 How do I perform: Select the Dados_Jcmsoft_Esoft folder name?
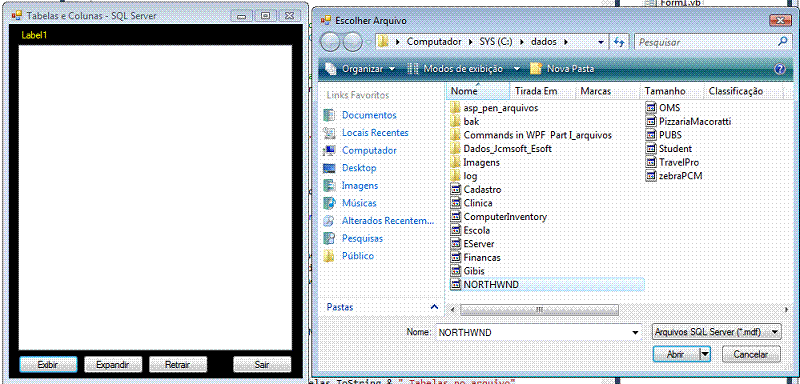click(x=508, y=149)
